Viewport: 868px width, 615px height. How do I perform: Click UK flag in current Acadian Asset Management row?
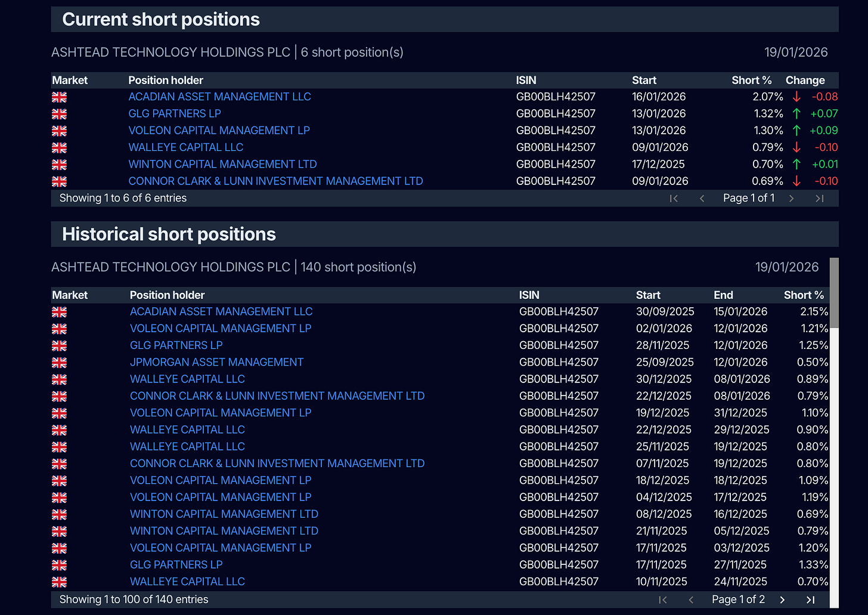pos(59,97)
